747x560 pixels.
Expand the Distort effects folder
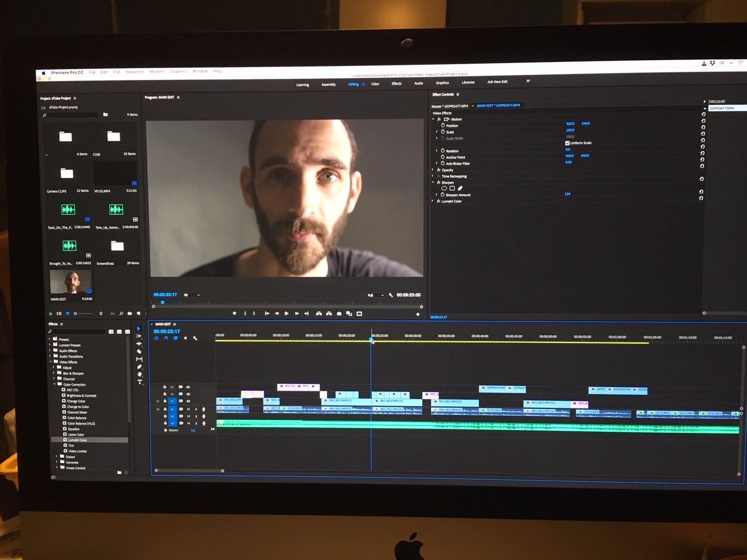(x=57, y=457)
